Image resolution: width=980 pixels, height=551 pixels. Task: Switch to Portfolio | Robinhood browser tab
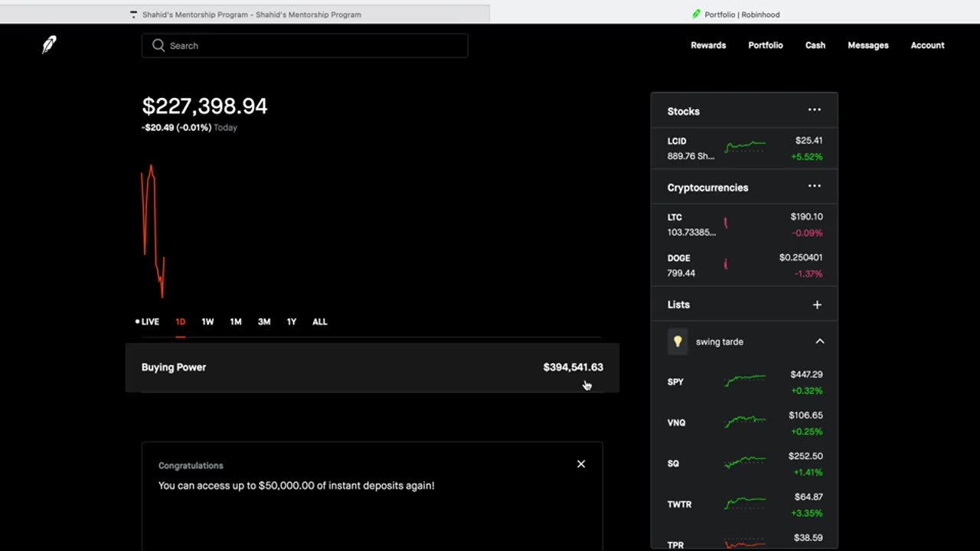tap(735, 14)
